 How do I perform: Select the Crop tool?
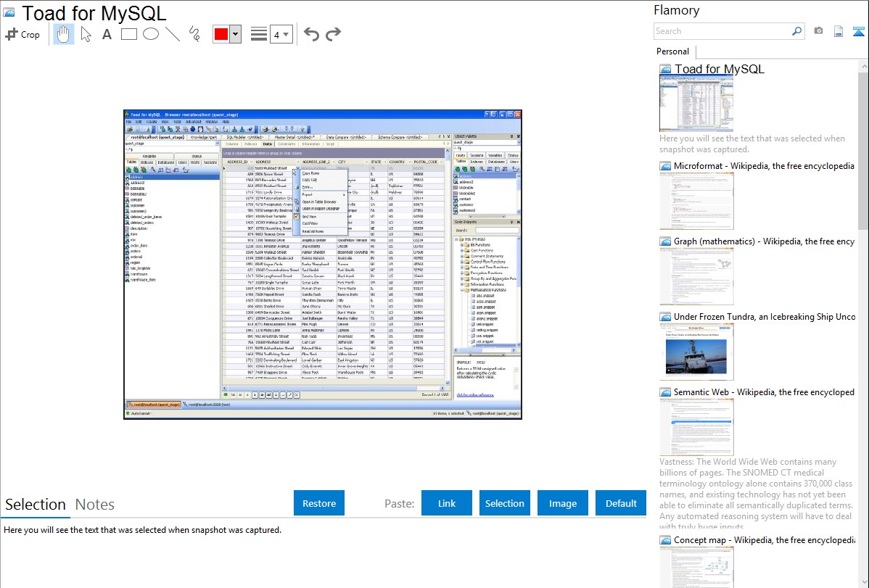pos(22,34)
